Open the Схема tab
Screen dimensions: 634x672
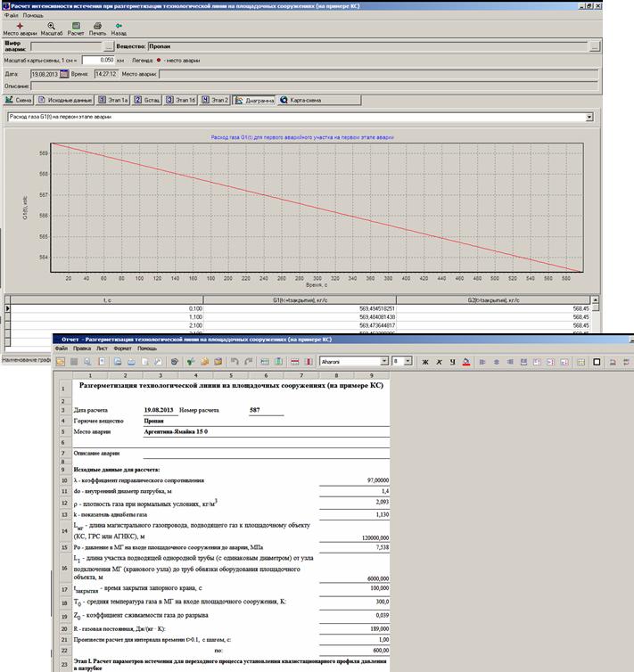click(18, 101)
